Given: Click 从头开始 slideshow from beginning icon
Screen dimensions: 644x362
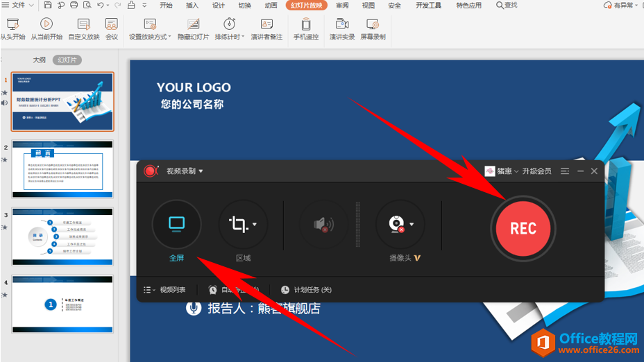Looking at the screenshot, I should (x=12, y=24).
